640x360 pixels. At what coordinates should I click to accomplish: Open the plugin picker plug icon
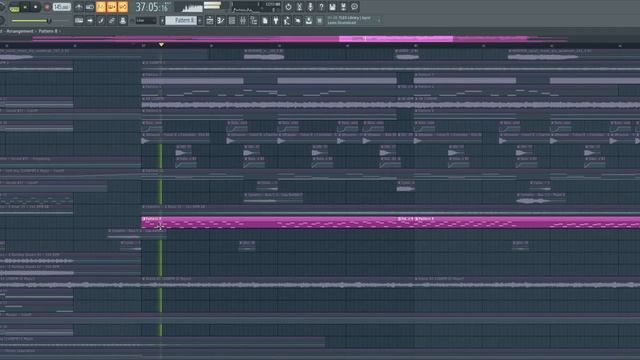(276, 20)
